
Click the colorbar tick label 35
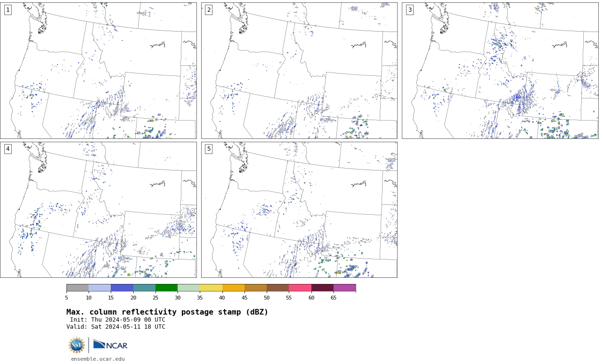pyautogui.click(x=200, y=298)
